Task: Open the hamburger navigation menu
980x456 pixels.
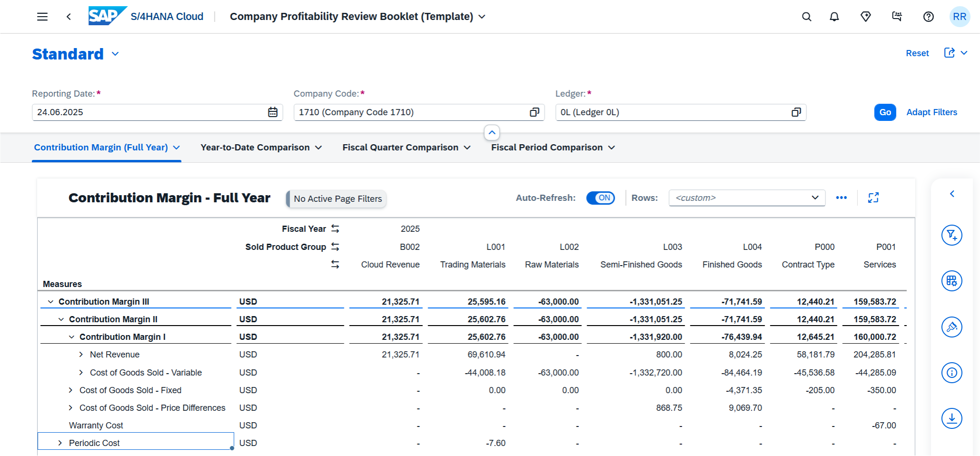Action: coord(42,17)
